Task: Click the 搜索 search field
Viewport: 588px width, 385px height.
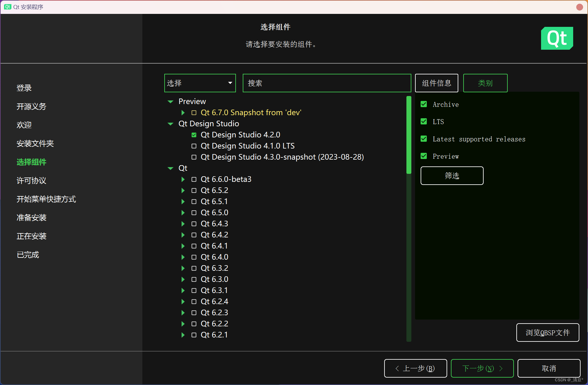Action: pos(327,83)
